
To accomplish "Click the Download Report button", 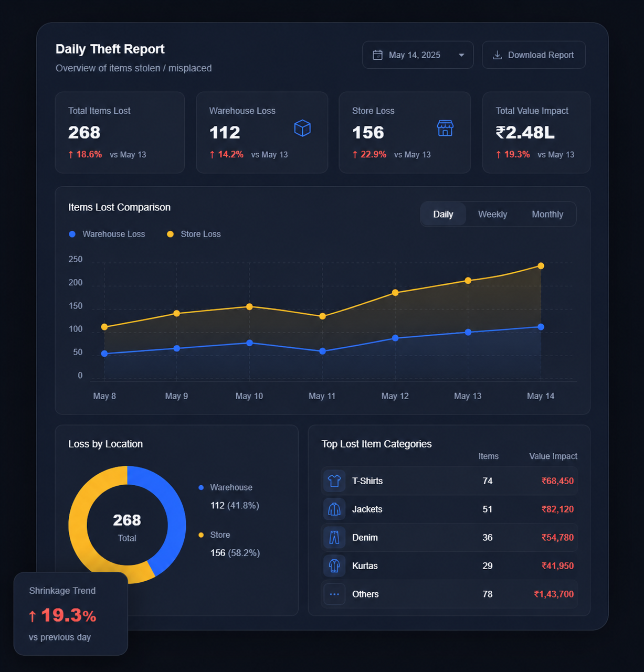I will click(x=534, y=55).
